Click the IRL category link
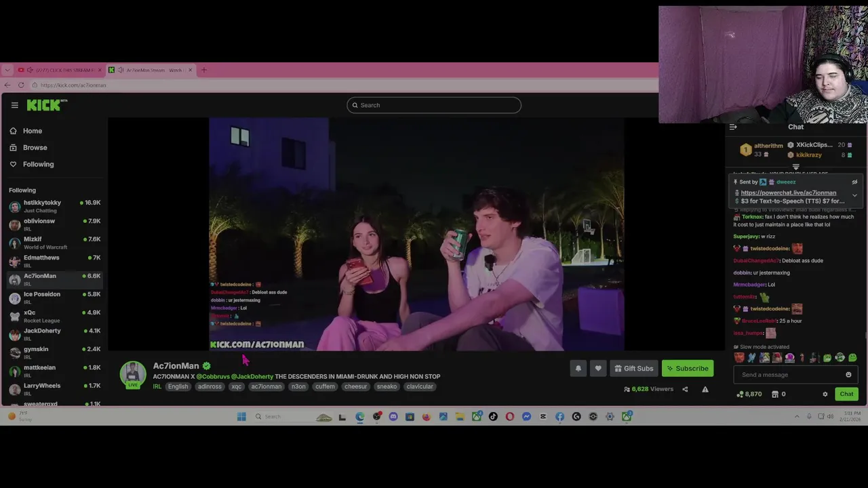Image resolution: width=868 pixels, height=488 pixels. click(157, 386)
